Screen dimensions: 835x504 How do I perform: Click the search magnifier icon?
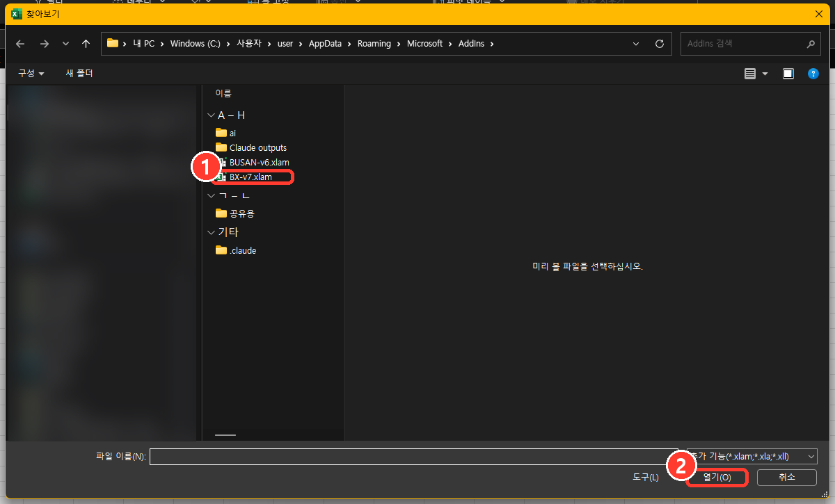point(810,43)
